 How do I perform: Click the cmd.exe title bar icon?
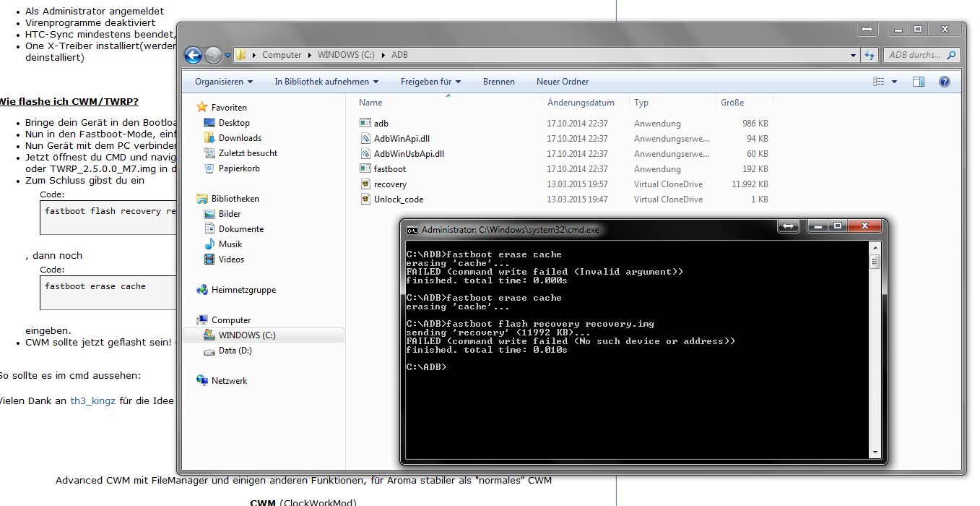pyautogui.click(x=412, y=230)
